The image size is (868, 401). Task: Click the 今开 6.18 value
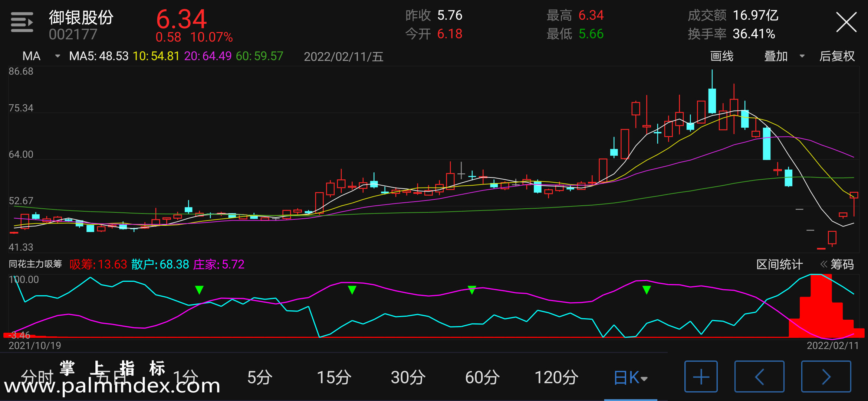click(x=434, y=34)
